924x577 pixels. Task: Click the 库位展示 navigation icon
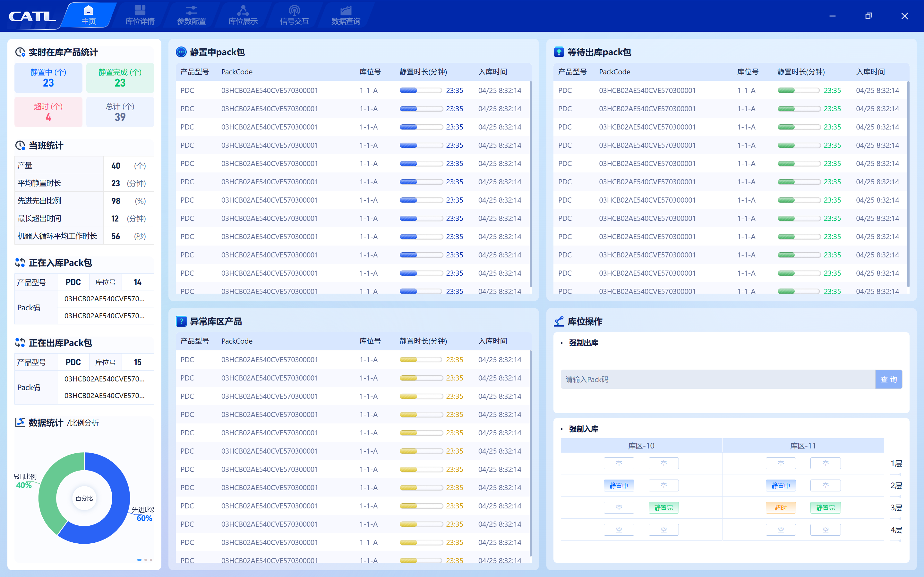tap(243, 10)
